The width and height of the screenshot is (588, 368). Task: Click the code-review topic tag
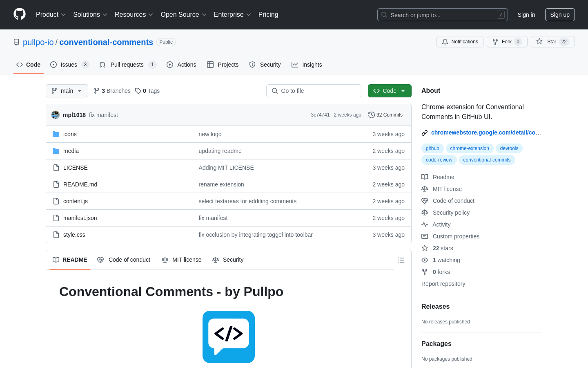[x=439, y=160]
